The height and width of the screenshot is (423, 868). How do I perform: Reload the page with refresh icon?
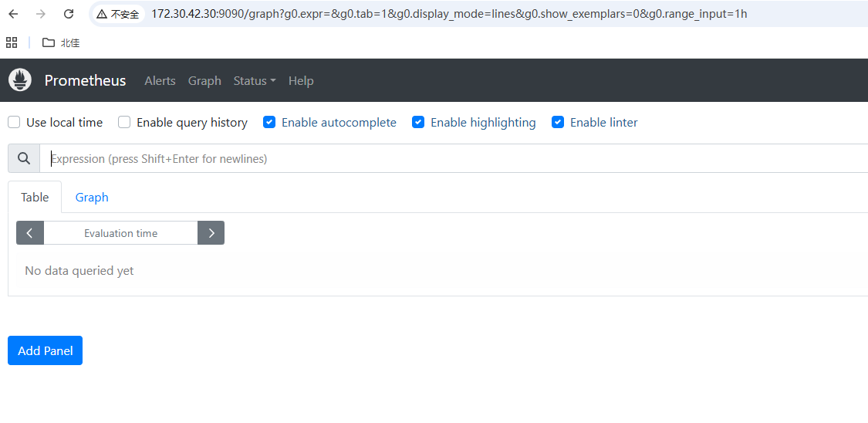69,14
